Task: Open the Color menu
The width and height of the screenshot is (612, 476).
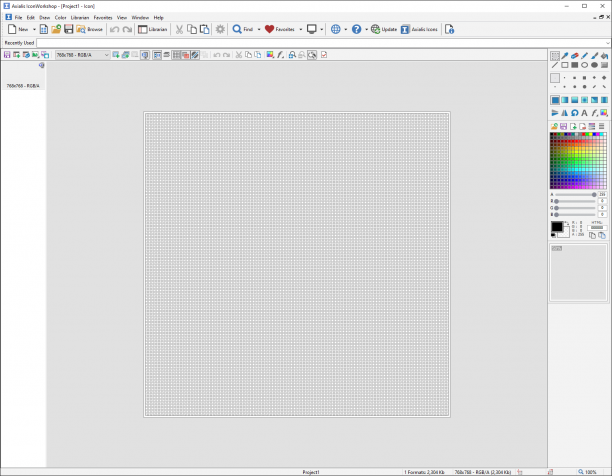Action: tap(60, 18)
